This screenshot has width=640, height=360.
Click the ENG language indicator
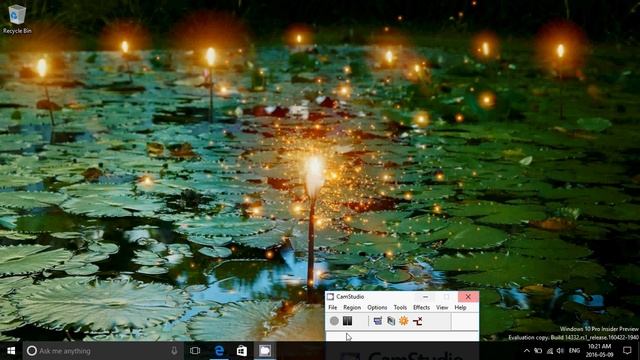click(574, 351)
